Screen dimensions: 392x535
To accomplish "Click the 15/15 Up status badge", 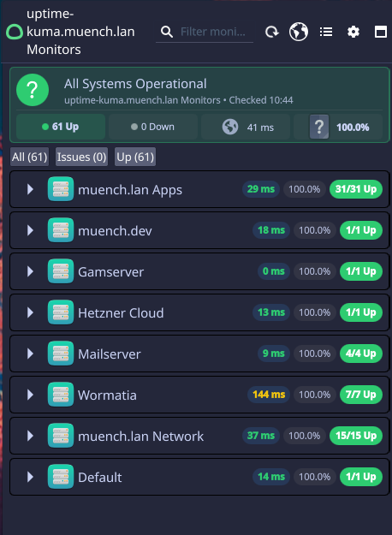I will click(356, 436).
